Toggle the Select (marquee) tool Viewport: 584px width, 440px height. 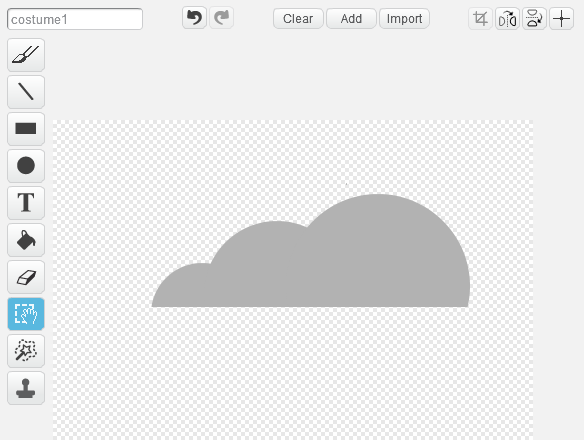point(26,314)
